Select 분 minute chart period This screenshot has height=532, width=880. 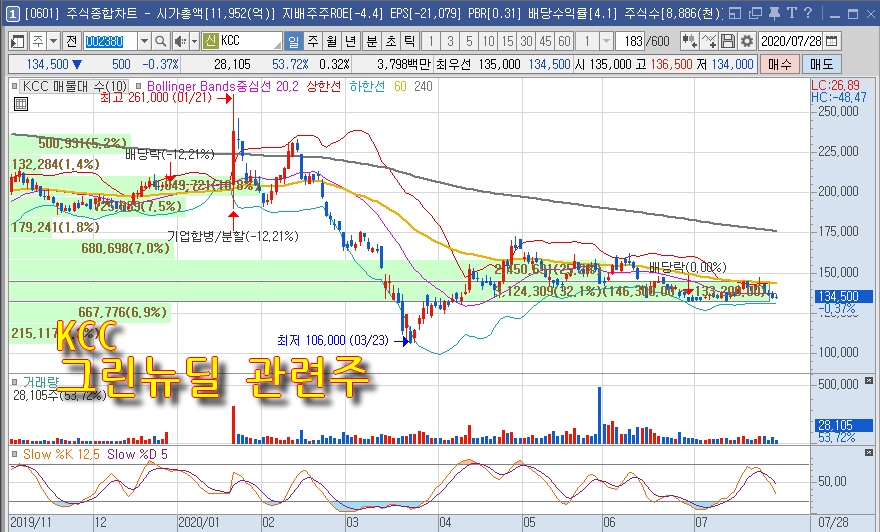tap(372, 41)
